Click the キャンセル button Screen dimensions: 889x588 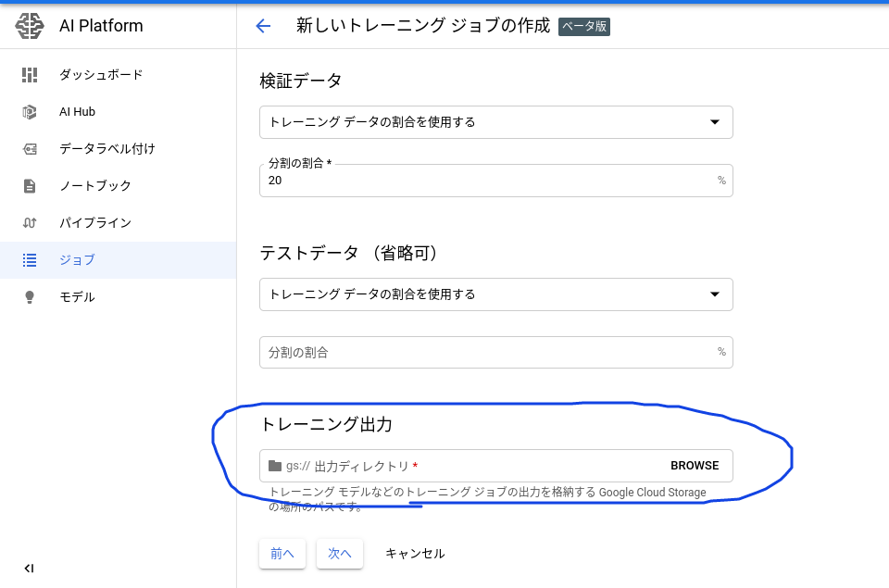415,554
